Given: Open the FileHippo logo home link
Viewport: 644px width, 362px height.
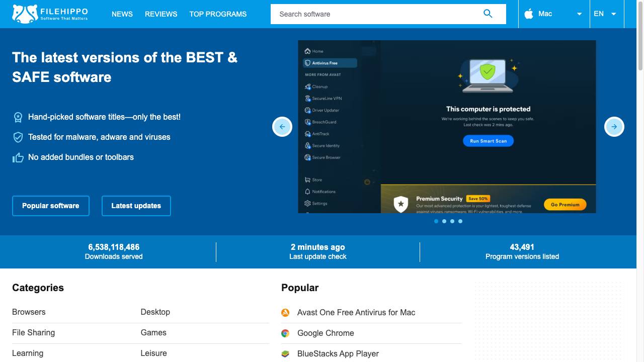Looking at the screenshot, I should coord(50,14).
